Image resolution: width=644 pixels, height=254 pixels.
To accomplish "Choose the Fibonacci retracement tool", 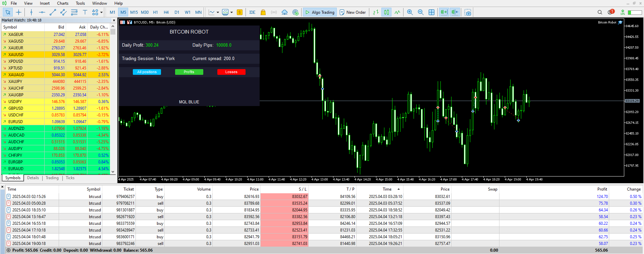I will tap(74, 12).
